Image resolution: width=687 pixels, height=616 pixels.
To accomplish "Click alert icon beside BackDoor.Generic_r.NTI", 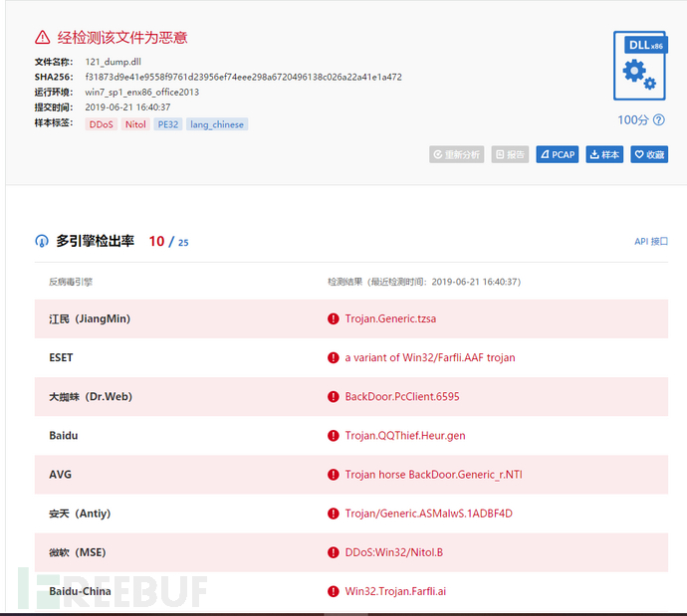I will click(x=333, y=475).
